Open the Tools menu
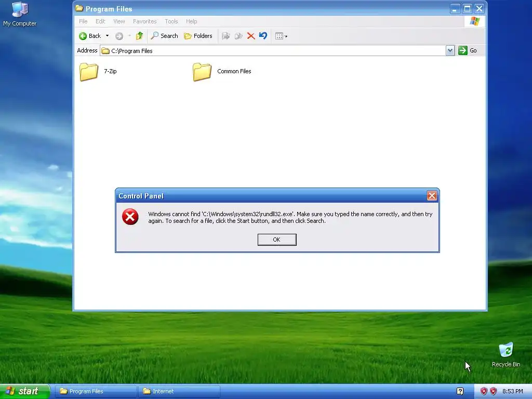Viewport: 532px width, 399px height. (171, 21)
